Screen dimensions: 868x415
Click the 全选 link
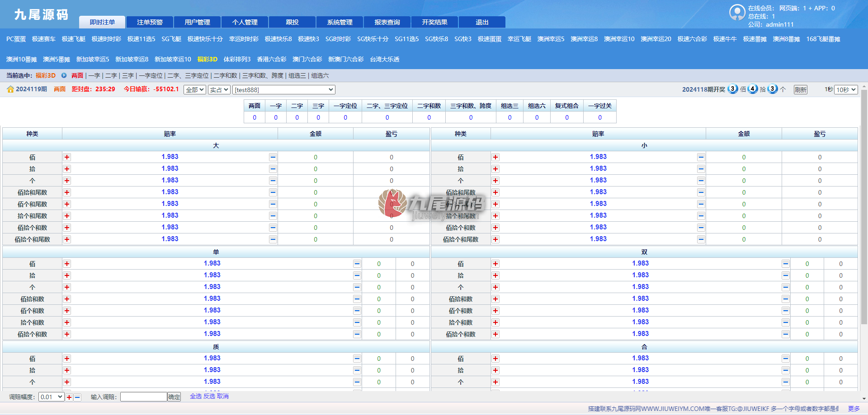[195, 396]
